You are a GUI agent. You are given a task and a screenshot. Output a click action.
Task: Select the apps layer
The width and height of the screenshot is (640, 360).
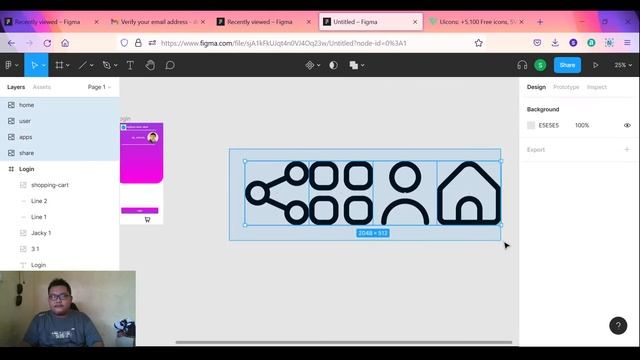(x=60, y=137)
